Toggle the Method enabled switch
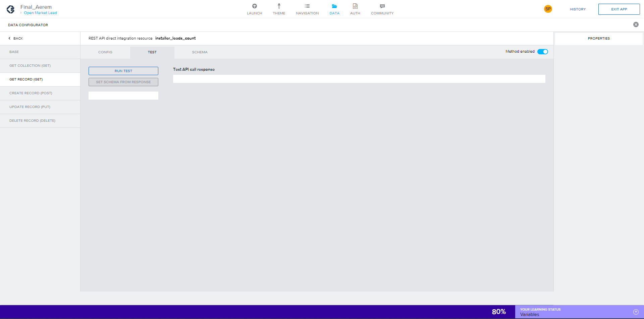 (x=543, y=52)
